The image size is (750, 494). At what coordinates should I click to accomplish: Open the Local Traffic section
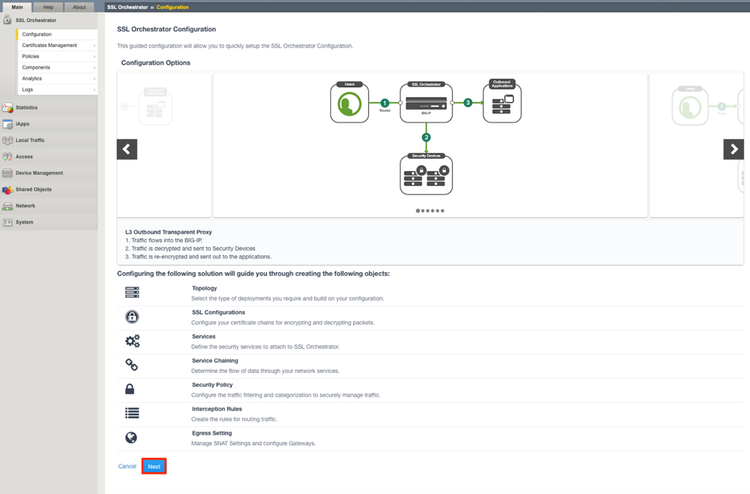pos(49,140)
